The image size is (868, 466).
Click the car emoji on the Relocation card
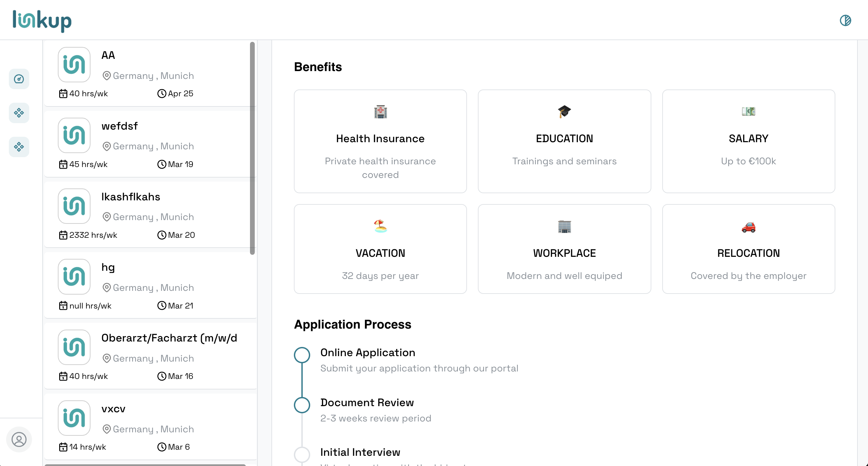click(x=748, y=227)
